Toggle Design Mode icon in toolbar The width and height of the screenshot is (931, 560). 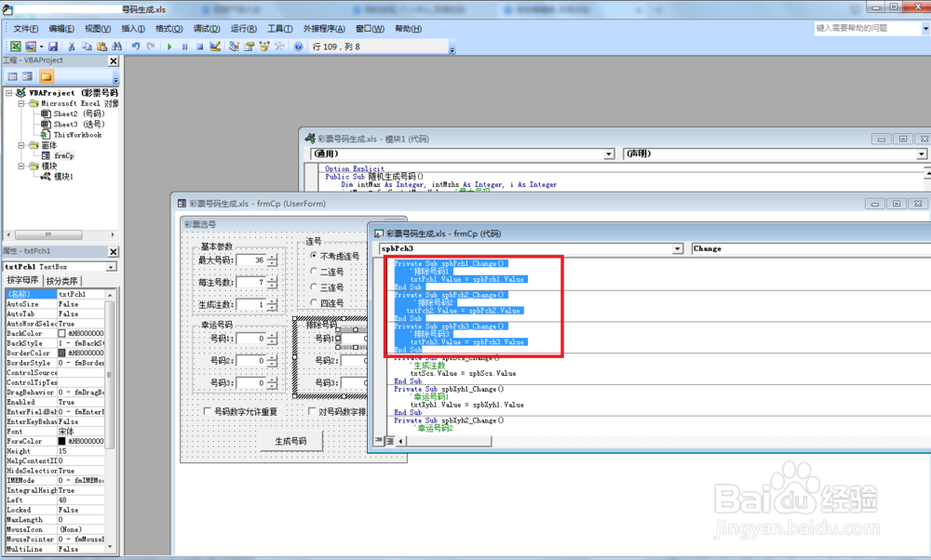tap(215, 47)
